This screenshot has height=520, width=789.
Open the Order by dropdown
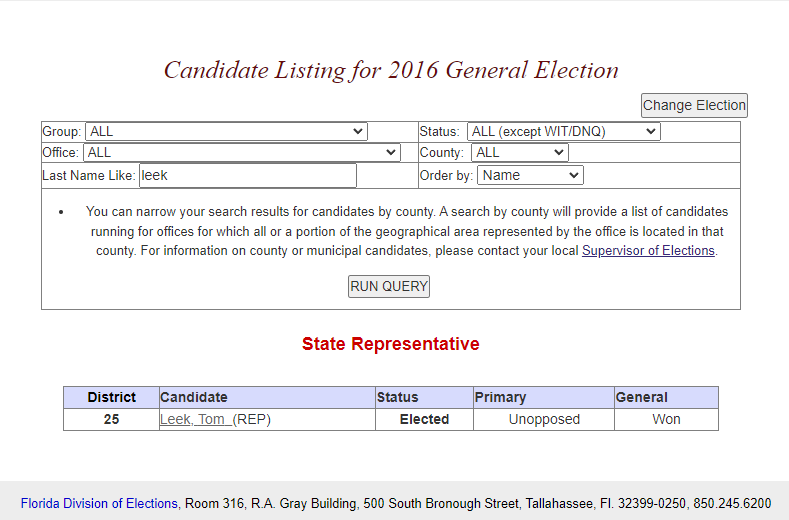530,175
